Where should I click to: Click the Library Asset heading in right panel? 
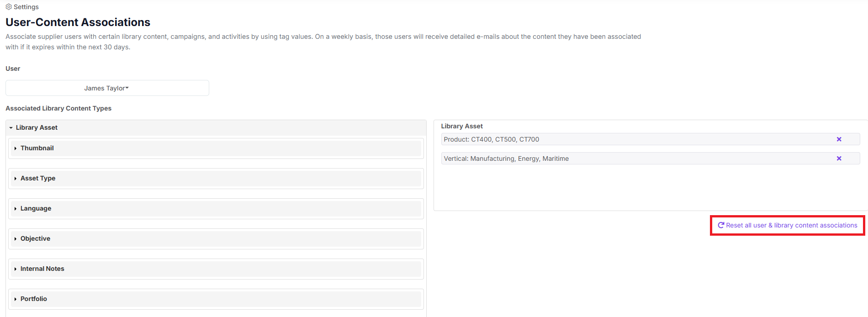tap(461, 126)
